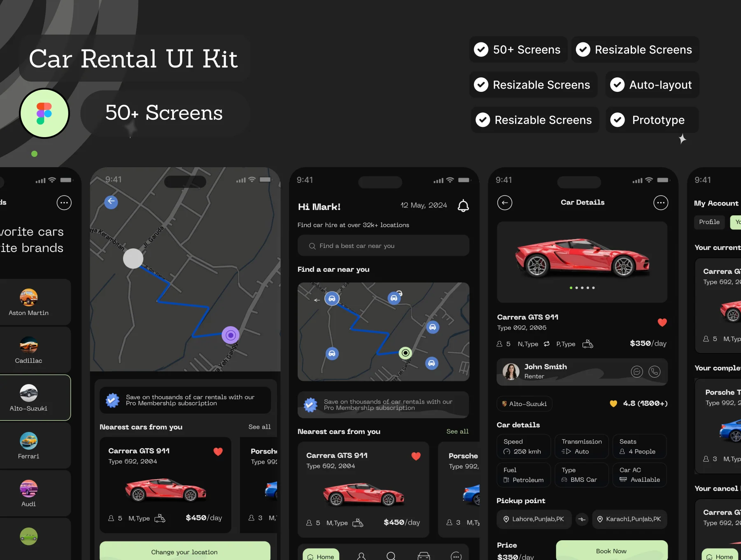Click heart on home screen's Carrera card
The image size is (741, 560).
point(416,456)
